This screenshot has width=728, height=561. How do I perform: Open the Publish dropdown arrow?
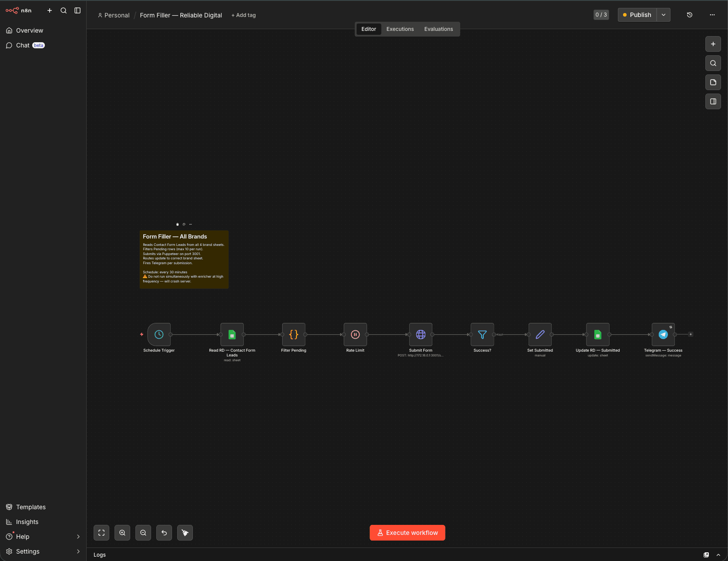(663, 15)
